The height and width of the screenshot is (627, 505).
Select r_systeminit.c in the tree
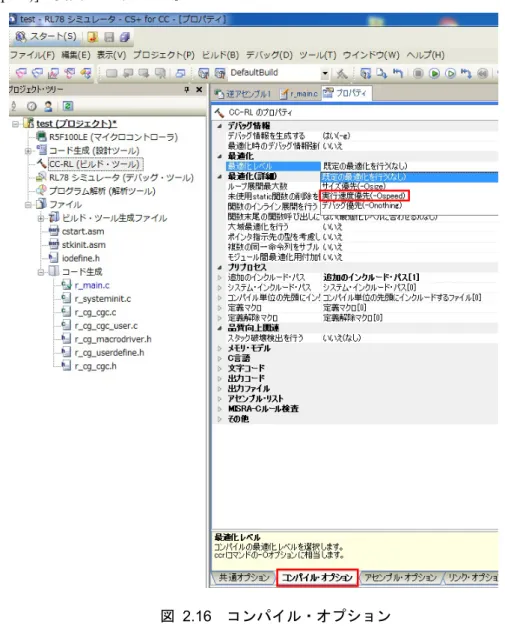[102, 299]
